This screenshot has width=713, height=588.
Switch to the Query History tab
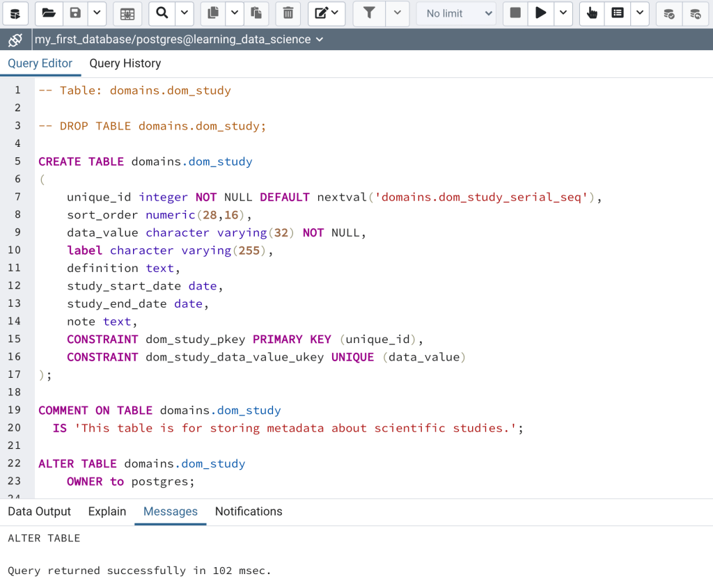pos(125,63)
